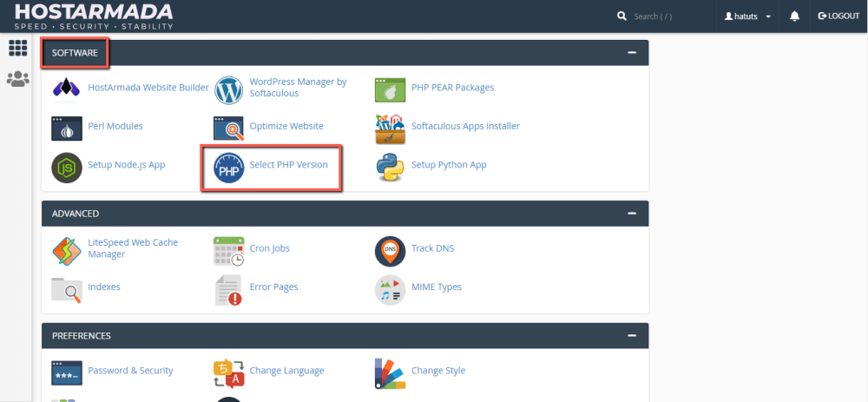Click the LiteSpeed Web Cache Manager icon
The height and width of the screenshot is (402, 868).
pyautogui.click(x=67, y=251)
